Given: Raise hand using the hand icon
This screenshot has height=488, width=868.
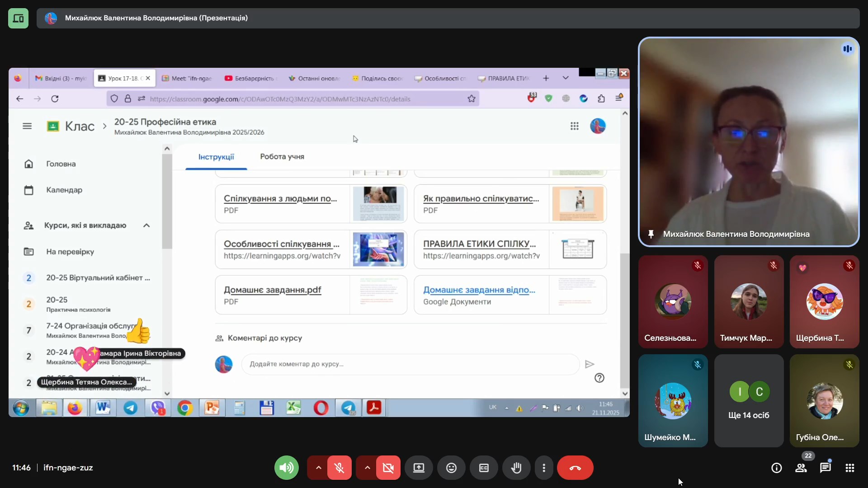Looking at the screenshot, I should click(x=516, y=468).
